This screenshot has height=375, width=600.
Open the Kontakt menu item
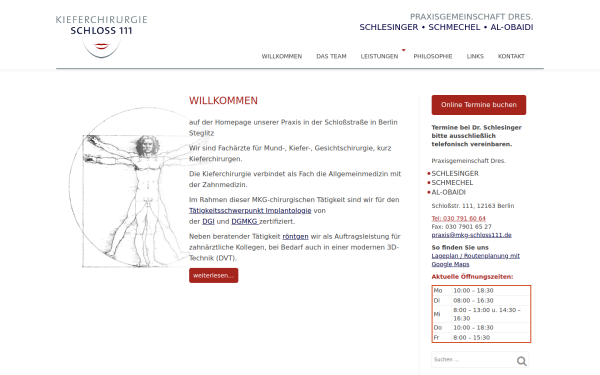tap(511, 56)
